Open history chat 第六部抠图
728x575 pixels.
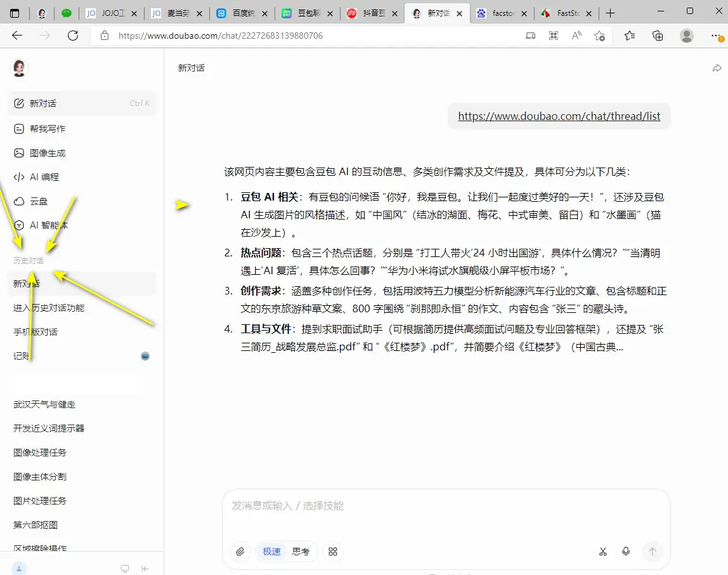82,525
